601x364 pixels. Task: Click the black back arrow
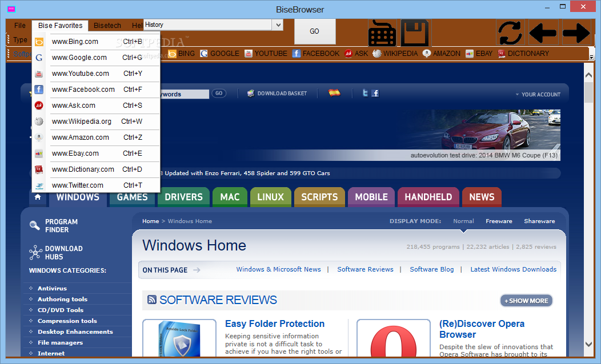click(x=543, y=33)
